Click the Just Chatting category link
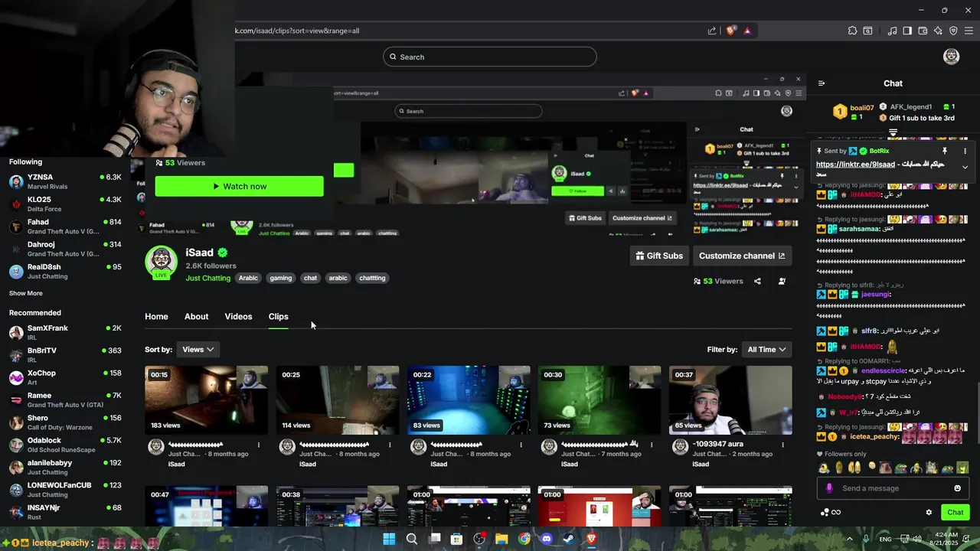 click(207, 278)
